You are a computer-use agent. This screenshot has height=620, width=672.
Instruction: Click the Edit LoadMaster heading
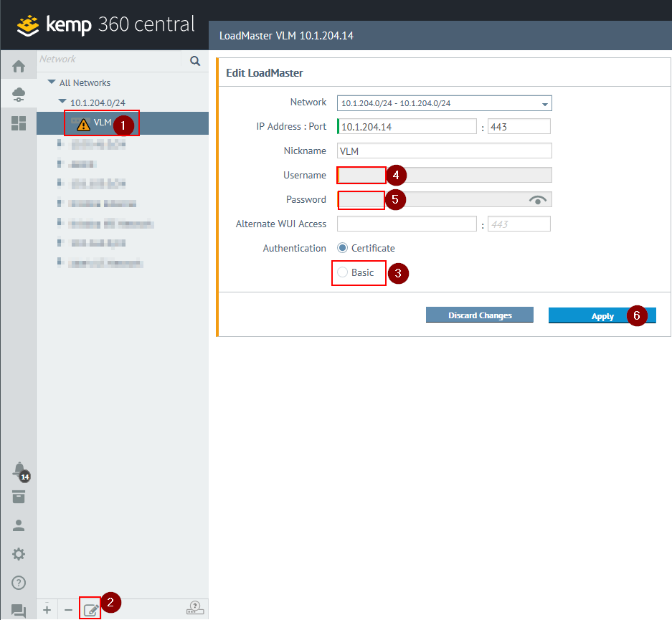click(x=265, y=73)
